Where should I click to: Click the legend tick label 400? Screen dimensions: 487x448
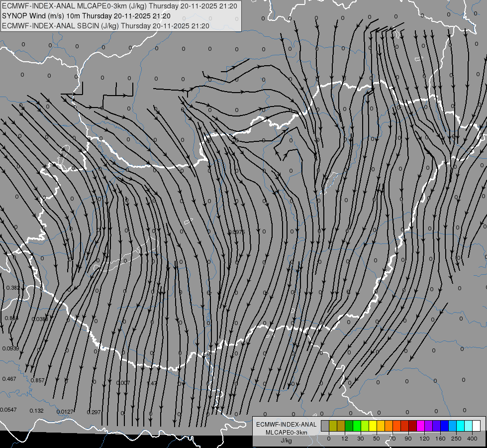(472, 439)
